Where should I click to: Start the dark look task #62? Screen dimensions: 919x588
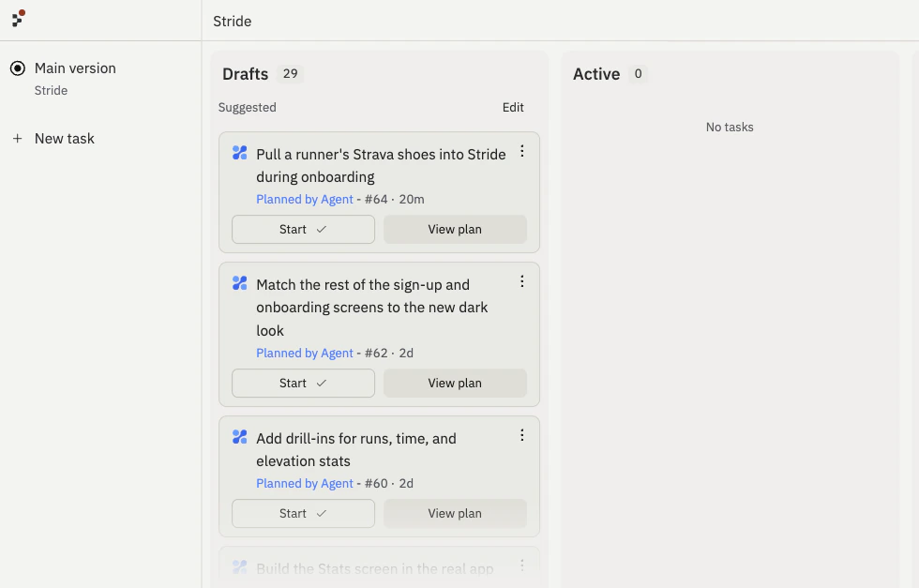(303, 383)
